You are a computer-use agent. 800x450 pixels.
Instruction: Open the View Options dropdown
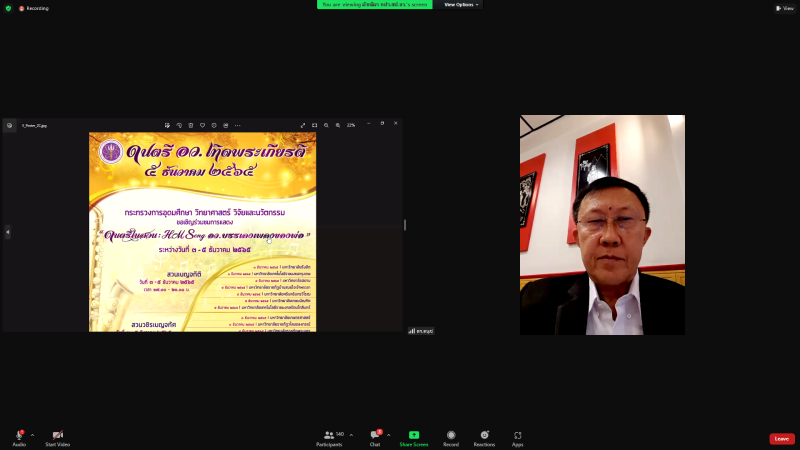[x=462, y=4]
